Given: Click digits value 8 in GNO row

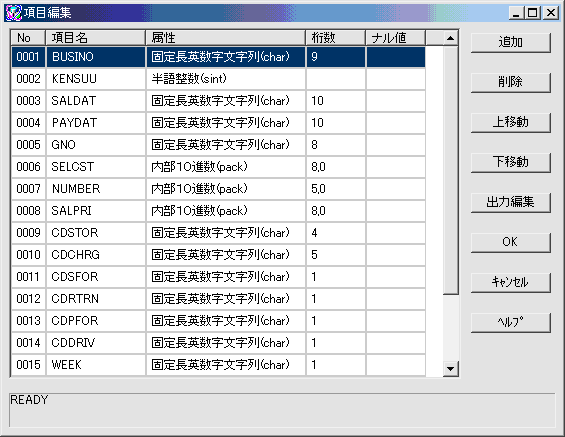Looking at the screenshot, I should tap(336, 145).
